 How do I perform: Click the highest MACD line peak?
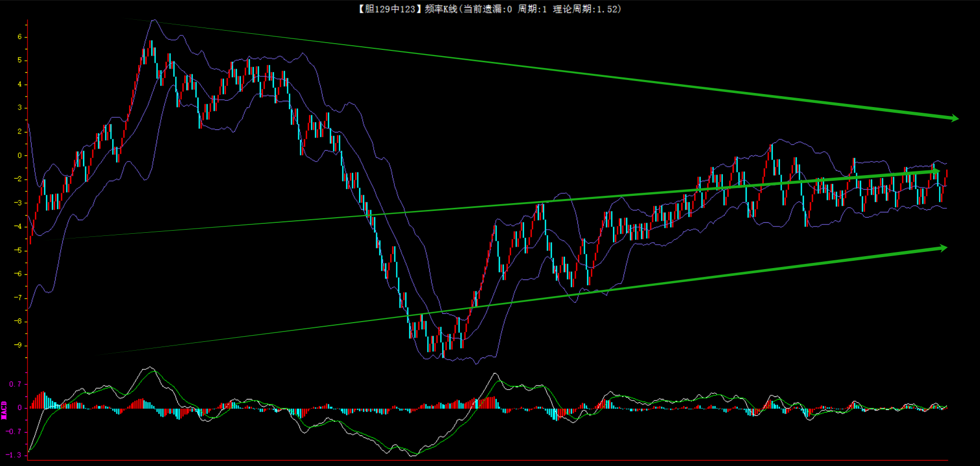coord(150,368)
